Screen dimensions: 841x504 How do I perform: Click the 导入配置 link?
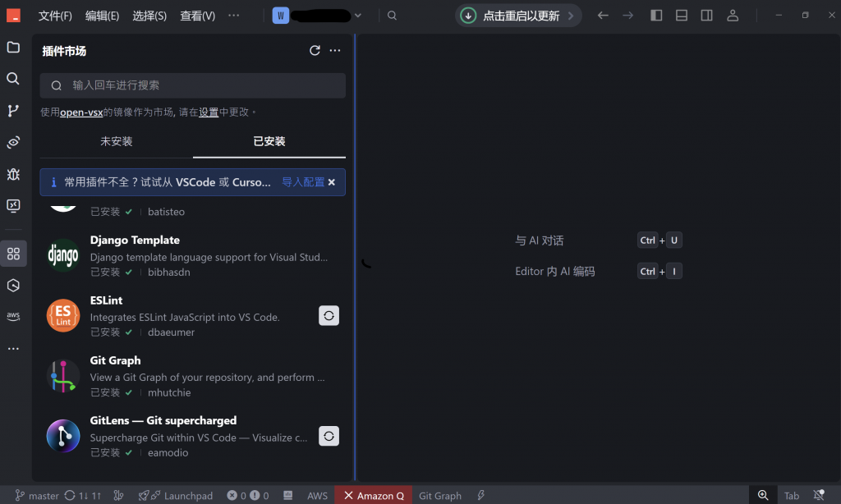point(303,182)
